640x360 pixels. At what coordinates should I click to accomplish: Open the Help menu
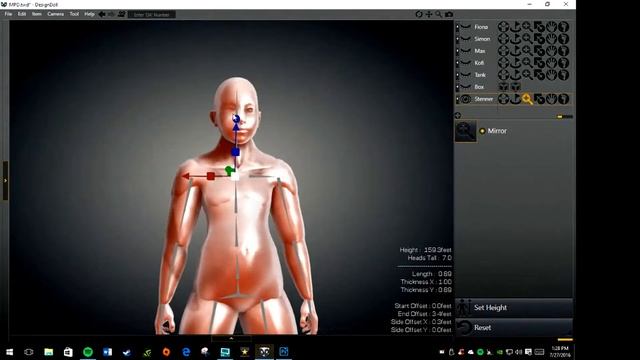89,14
